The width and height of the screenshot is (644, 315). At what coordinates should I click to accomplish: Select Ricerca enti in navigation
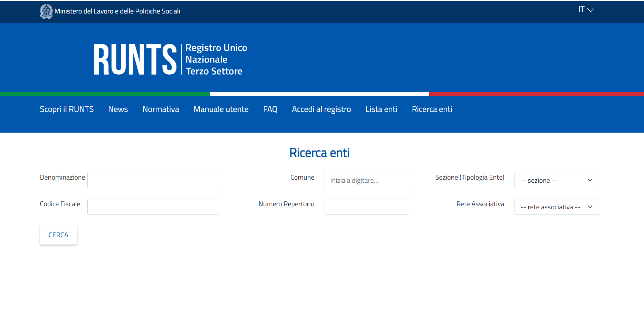pyautogui.click(x=432, y=109)
